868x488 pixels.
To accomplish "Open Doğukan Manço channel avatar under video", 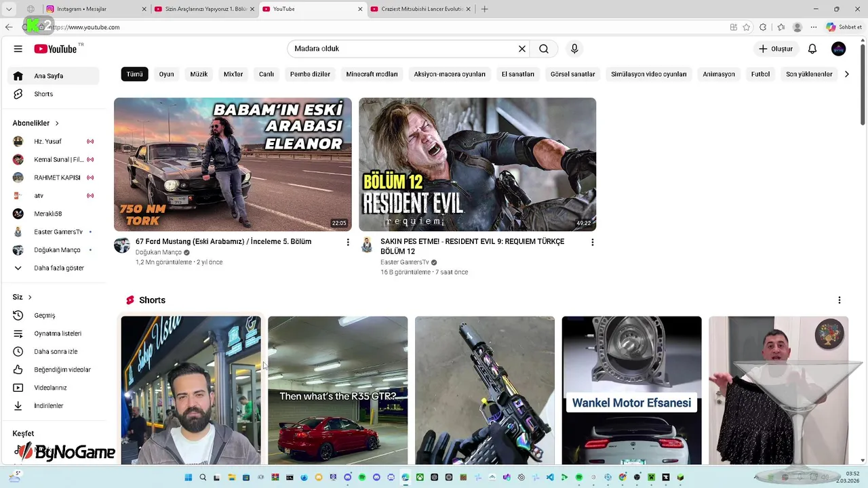I will [122, 245].
